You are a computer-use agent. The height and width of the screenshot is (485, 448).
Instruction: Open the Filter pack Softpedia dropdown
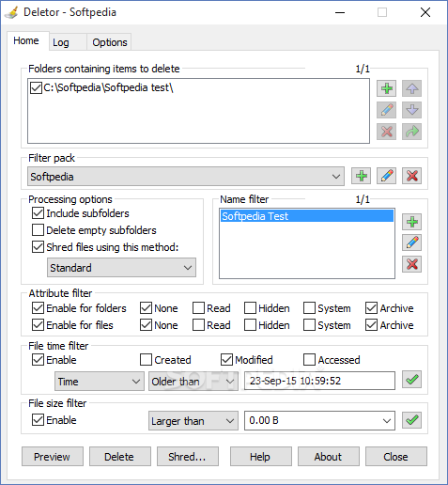(186, 177)
